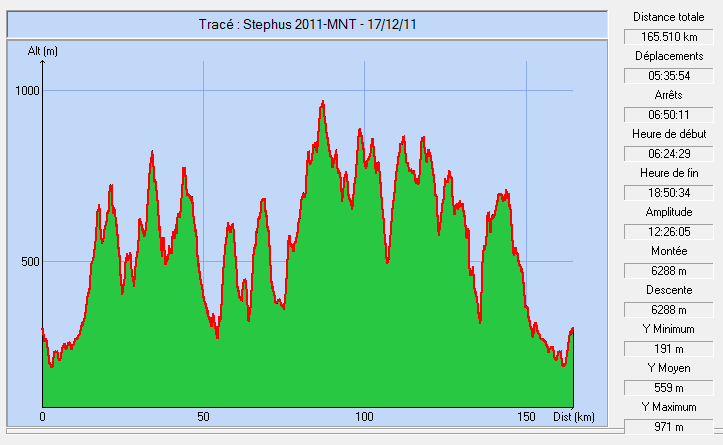The image size is (723, 445).
Task: Click the Déplacements time field 05:35:54
Action: [668, 76]
